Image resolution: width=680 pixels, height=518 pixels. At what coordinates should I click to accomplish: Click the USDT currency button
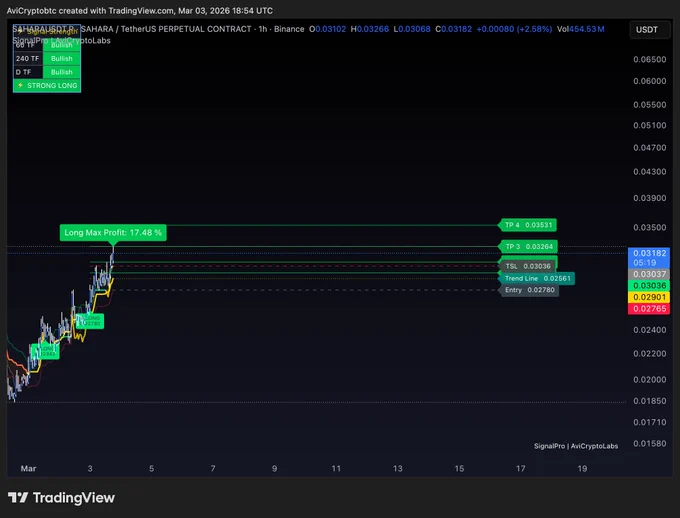(x=649, y=30)
